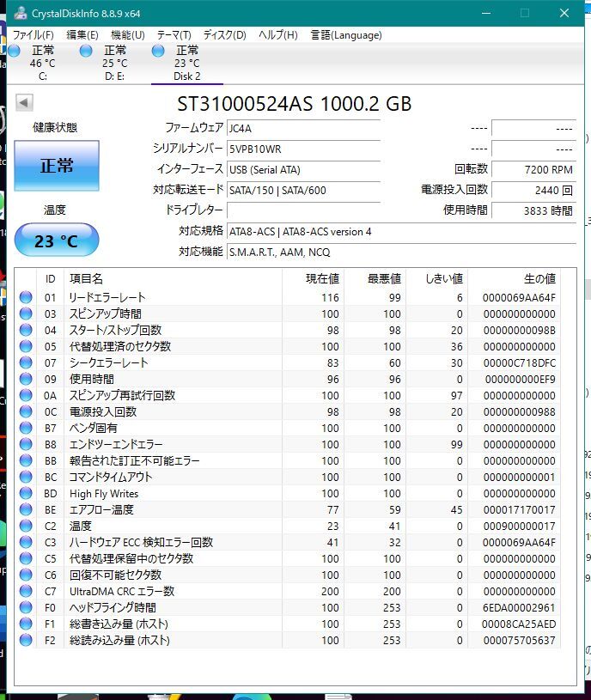Click the 最悪値 column header
The height and width of the screenshot is (700, 591).
(x=375, y=279)
